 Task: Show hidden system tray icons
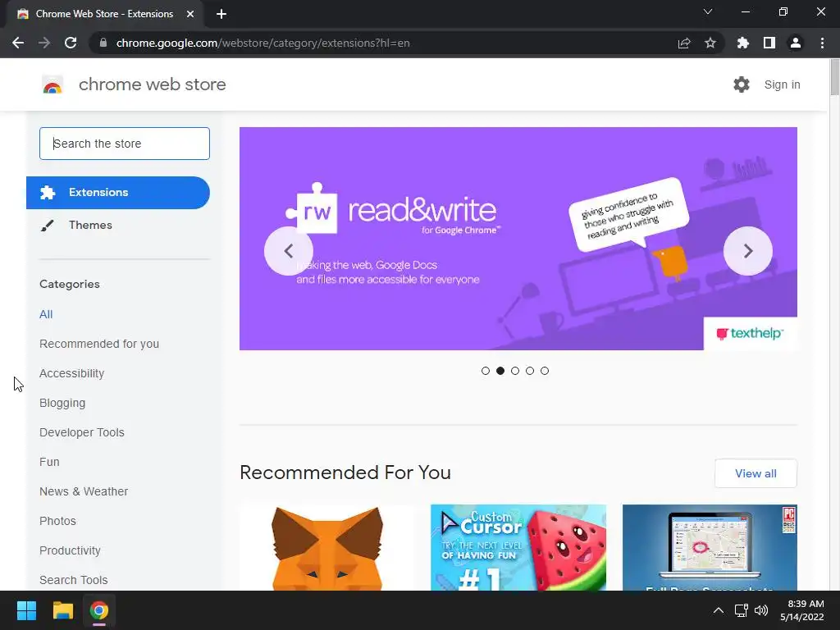click(x=719, y=610)
